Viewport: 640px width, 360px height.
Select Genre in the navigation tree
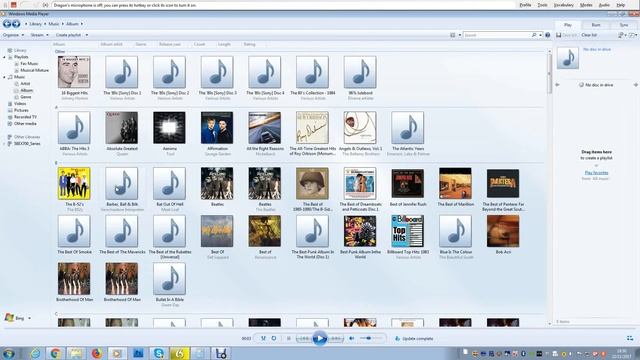26,97
